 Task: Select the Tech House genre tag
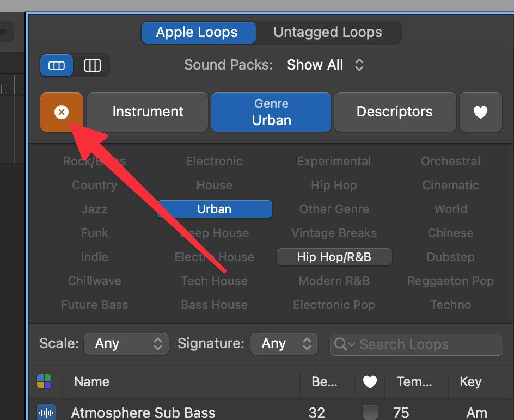[x=215, y=281]
